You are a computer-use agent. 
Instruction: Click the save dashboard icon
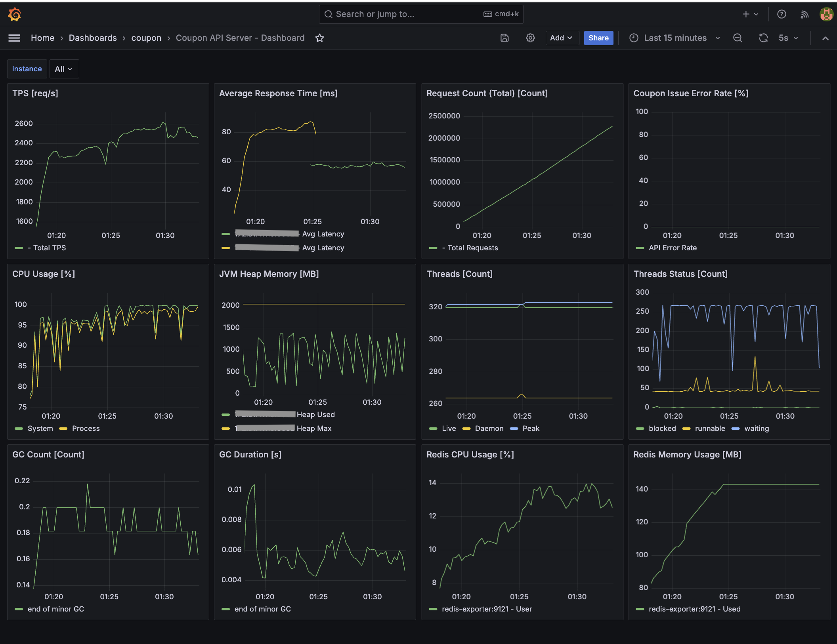504,38
